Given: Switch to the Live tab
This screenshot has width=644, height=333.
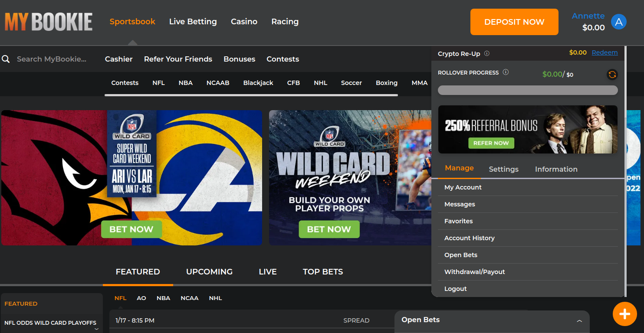Looking at the screenshot, I should coord(268,272).
